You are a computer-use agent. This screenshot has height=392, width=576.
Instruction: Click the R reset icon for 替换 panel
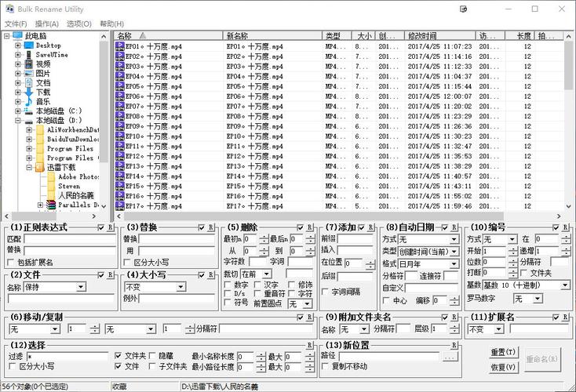click(210, 227)
